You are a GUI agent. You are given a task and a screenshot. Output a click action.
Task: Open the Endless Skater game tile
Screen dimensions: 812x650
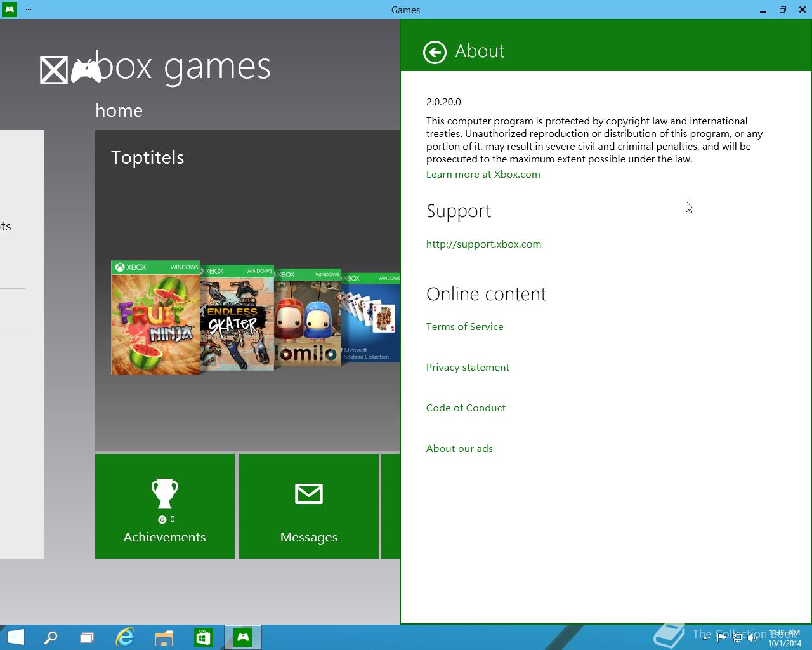coord(237,318)
